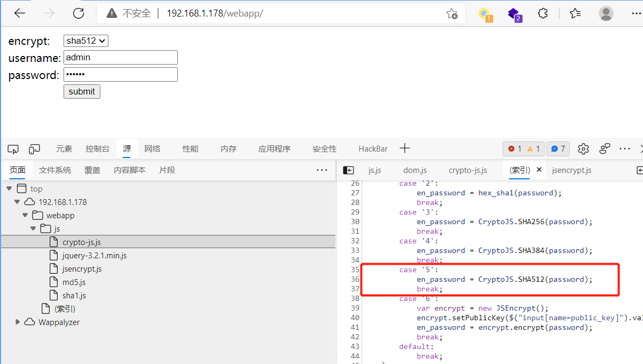The width and height of the screenshot is (643, 364).
Task: Open the yellow extension with badge 1
Action: click(485, 14)
